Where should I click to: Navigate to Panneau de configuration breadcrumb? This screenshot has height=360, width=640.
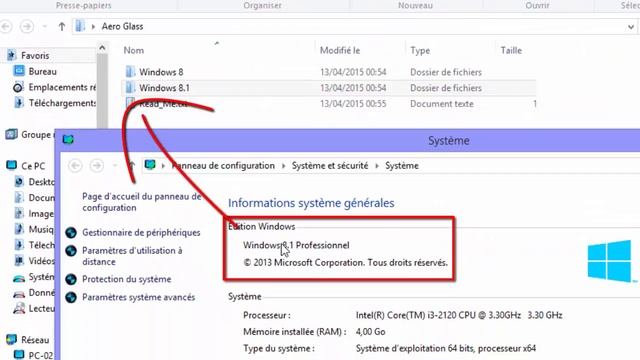(223, 166)
